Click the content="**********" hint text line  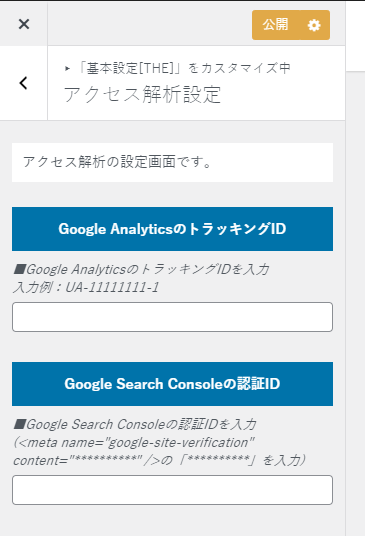tap(159, 461)
